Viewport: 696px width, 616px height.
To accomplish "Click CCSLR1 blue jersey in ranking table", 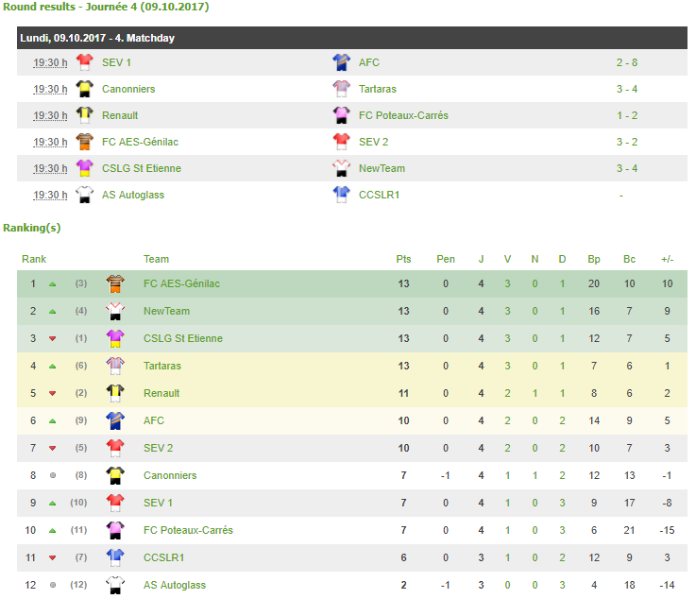I will [115, 557].
